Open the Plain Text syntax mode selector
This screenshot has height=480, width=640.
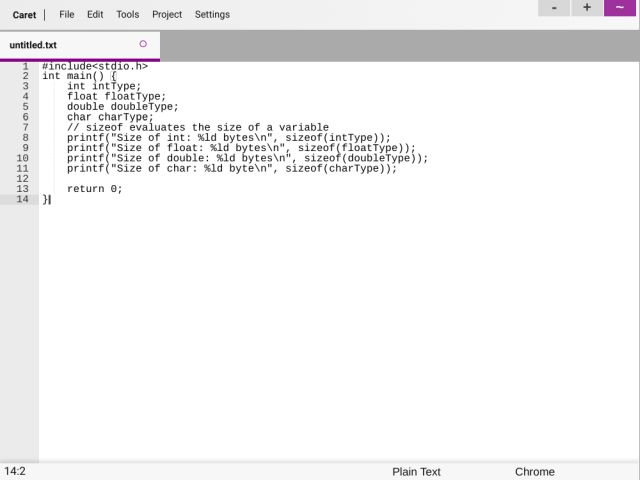[x=416, y=472]
